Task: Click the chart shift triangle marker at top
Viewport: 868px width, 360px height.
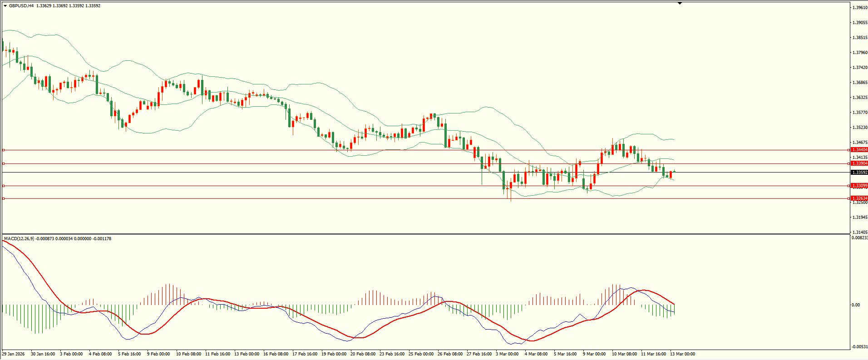Action: click(680, 3)
